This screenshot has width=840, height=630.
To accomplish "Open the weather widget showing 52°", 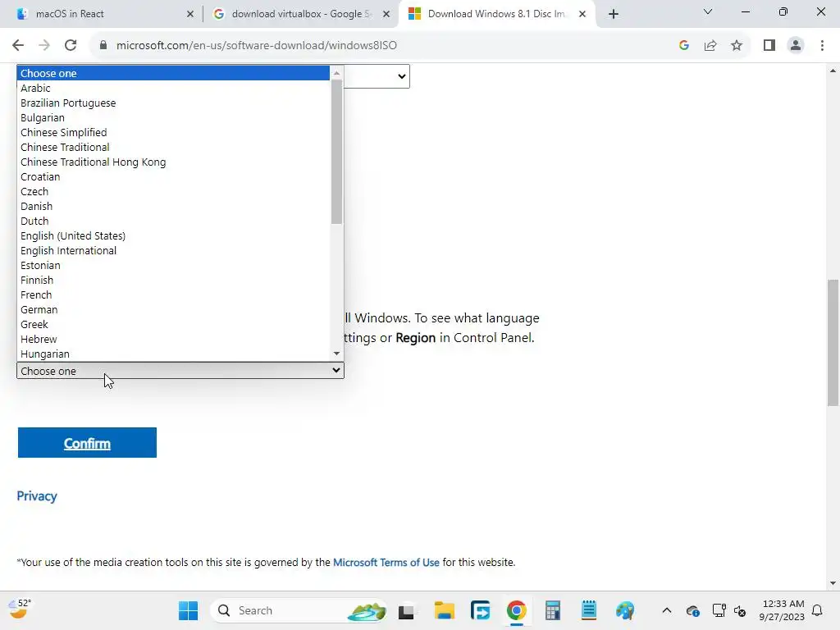I will [x=20, y=609].
